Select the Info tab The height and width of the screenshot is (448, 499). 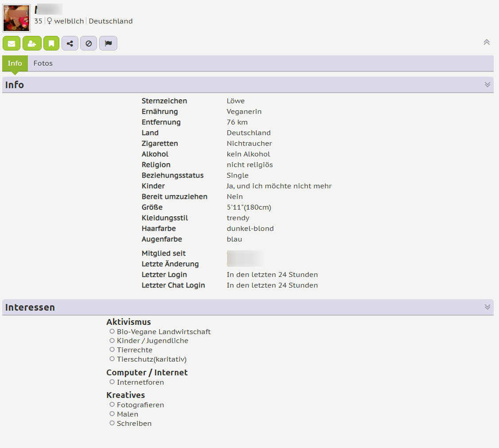15,63
